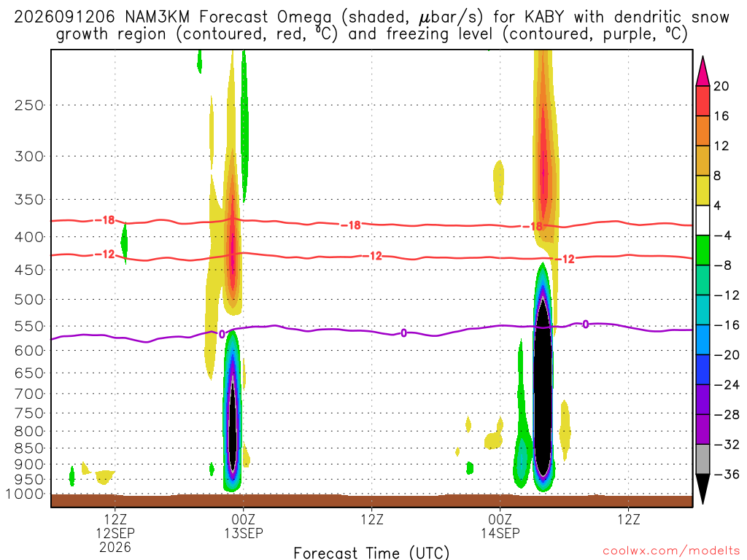Click the 500 pressure level label

[29, 300]
